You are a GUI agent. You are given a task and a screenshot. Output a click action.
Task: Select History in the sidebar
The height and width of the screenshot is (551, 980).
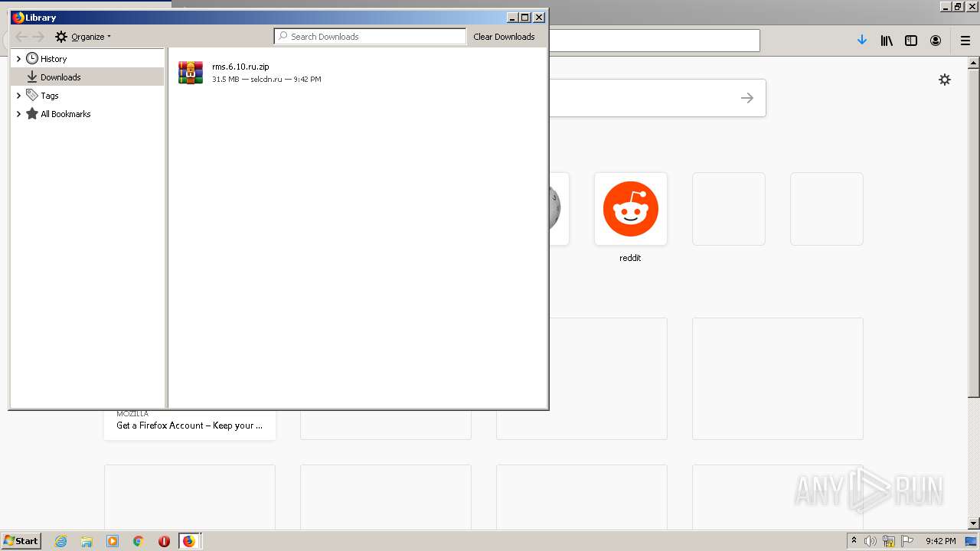tap(53, 59)
